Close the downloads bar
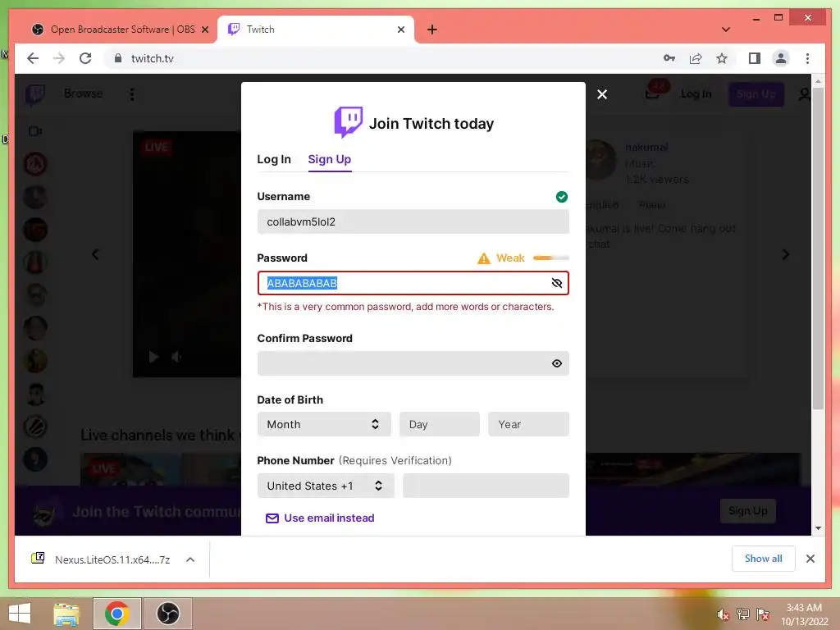This screenshot has height=630, width=840. [810, 559]
